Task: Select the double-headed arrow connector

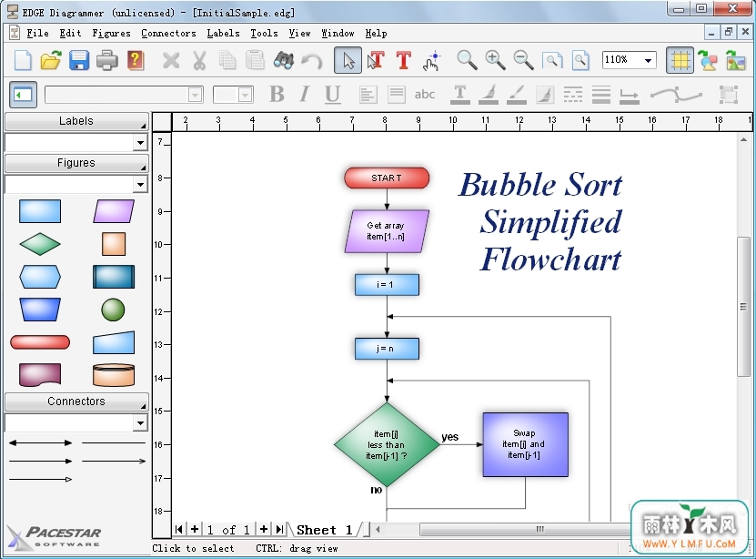Action: 41,442
